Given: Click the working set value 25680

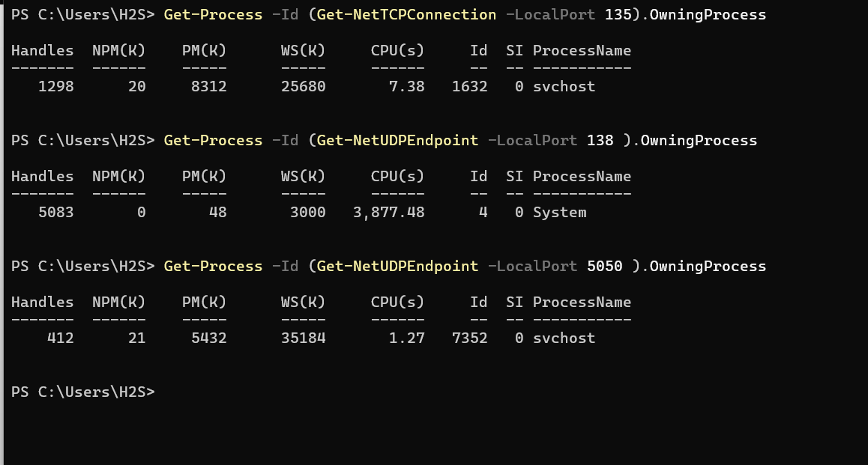Looking at the screenshot, I should (x=303, y=87).
